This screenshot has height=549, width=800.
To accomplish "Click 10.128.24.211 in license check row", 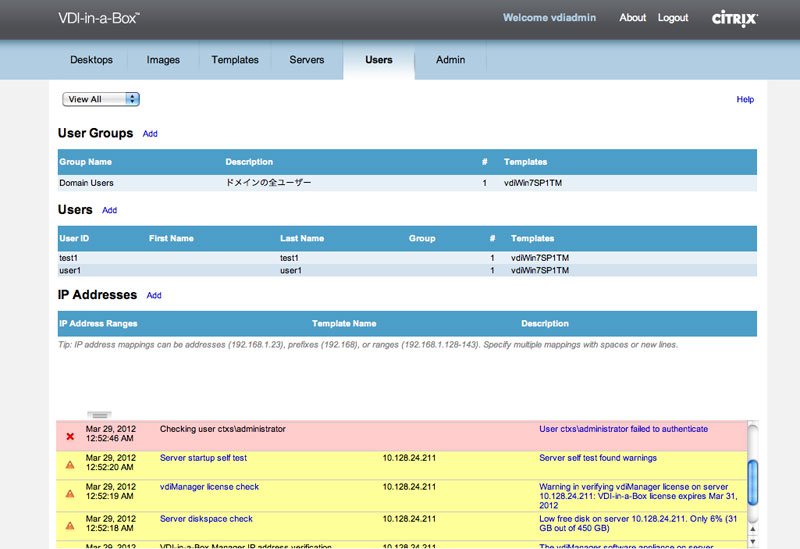I will pyautogui.click(x=409, y=487).
